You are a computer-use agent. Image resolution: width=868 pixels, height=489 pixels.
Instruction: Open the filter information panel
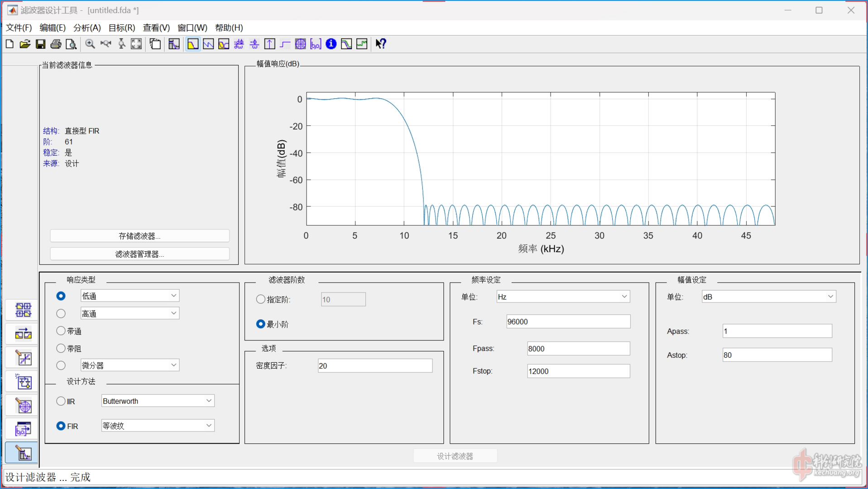coord(331,44)
